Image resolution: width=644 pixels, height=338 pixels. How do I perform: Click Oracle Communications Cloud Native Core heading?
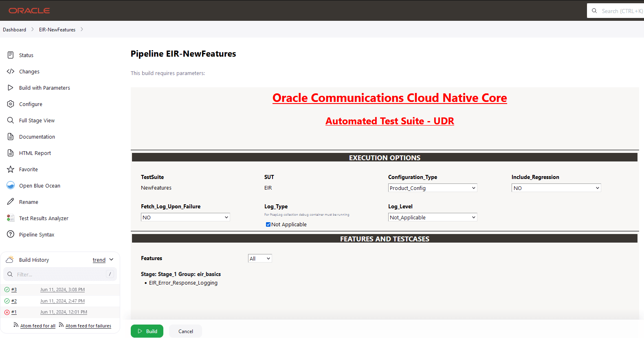click(x=390, y=98)
